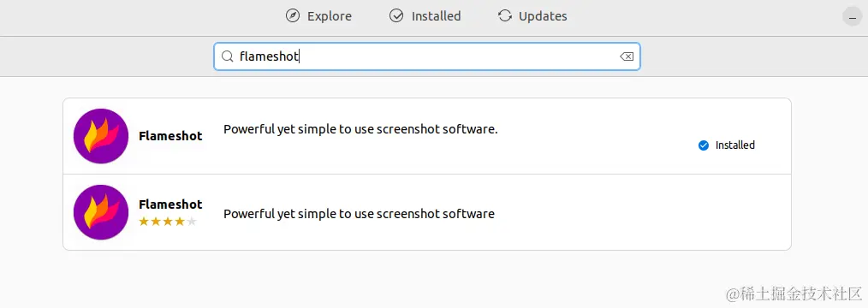Image resolution: width=868 pixels, height=308 pixels.
Task: Click the checkmark icon beside Installed tab
Action: pyautogui.click(x=396, y=16)
